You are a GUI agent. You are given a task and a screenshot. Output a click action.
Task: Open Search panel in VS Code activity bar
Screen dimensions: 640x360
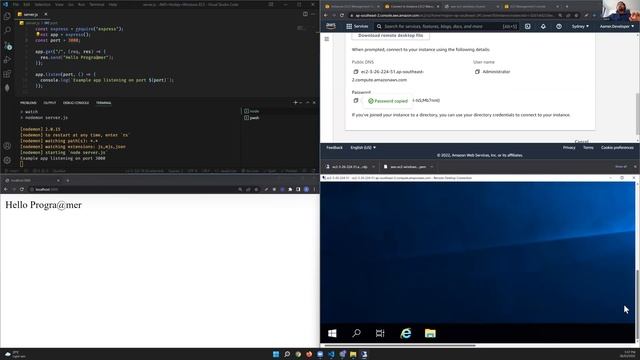(7, 30)
